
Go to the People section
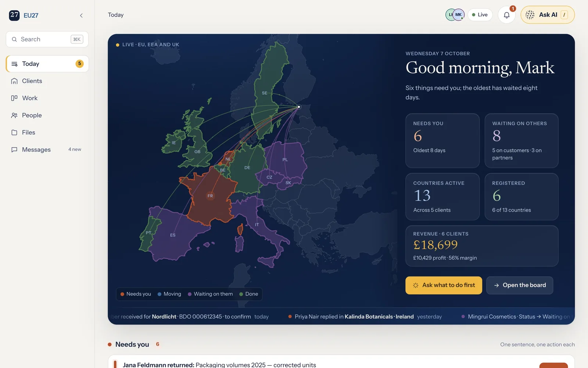click(x=47, y=115)
